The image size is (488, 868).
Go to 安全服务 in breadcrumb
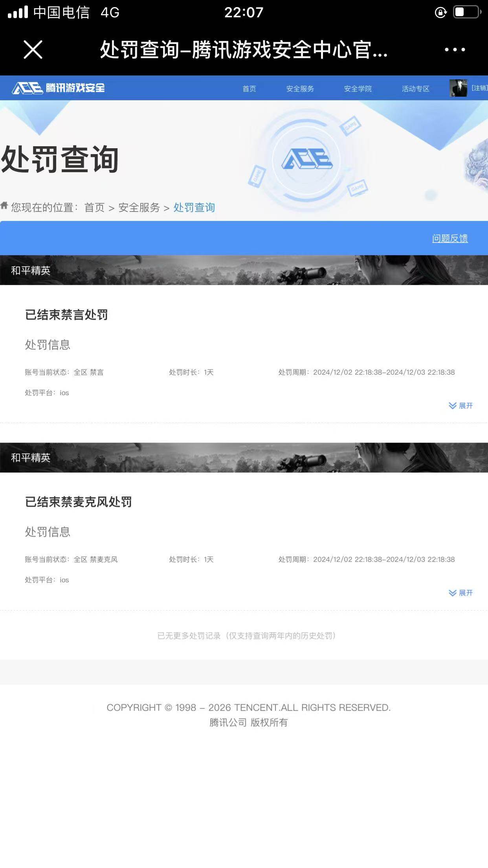(139, 208)
